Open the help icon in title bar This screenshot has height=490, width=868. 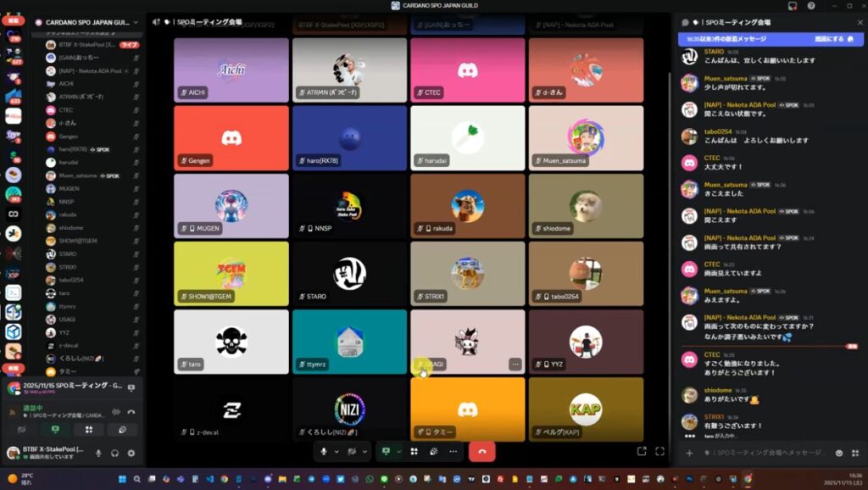811,5
